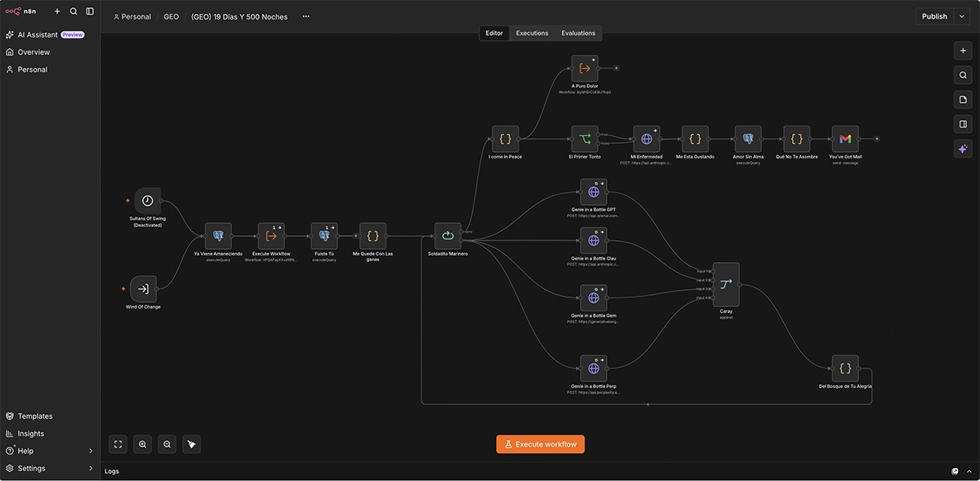This screenshot has height=481, width=980.
Task: Zoom in on the canvas
Action: [142, 444]
